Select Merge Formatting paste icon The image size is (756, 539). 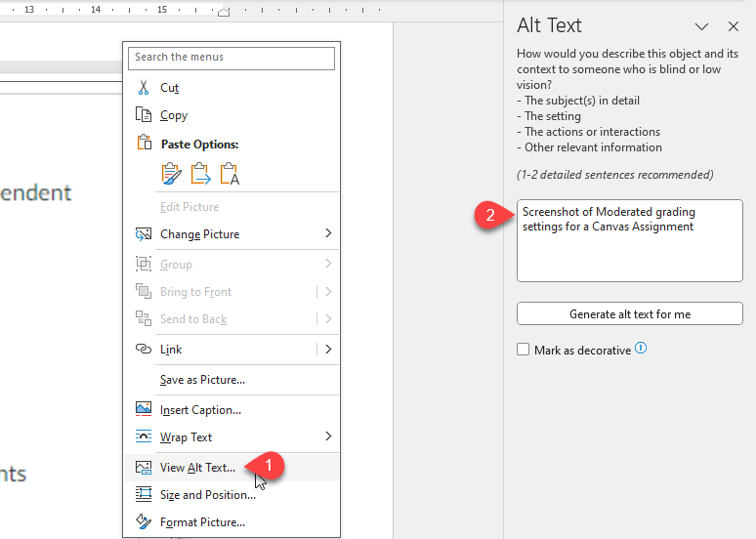pos(201,174)
